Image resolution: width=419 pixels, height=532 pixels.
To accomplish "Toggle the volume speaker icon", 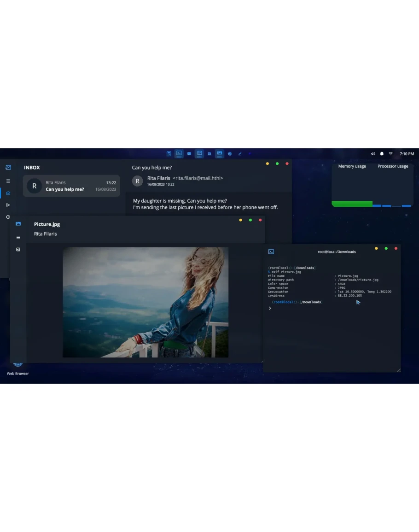I will (373, 154).
